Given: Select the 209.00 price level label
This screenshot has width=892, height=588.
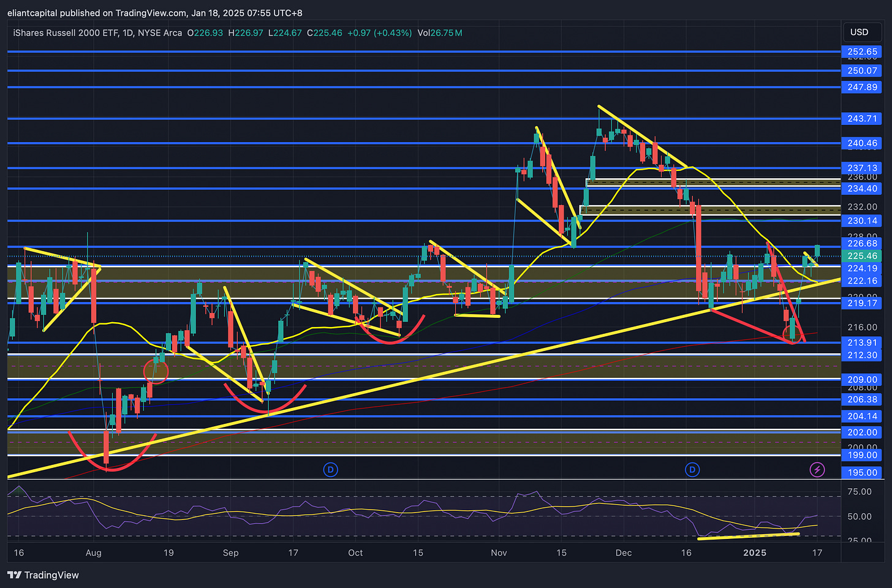Looking at the screenshot, I should tap(862, 380).
